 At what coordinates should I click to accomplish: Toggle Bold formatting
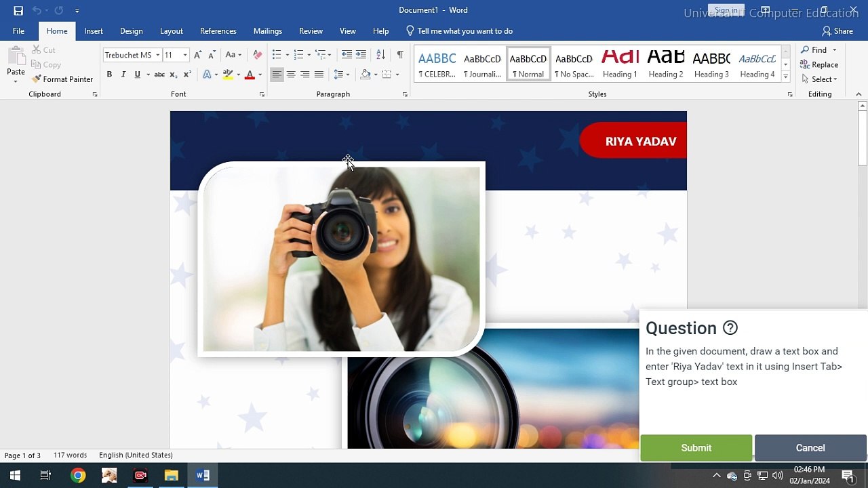tap(109, 75)
